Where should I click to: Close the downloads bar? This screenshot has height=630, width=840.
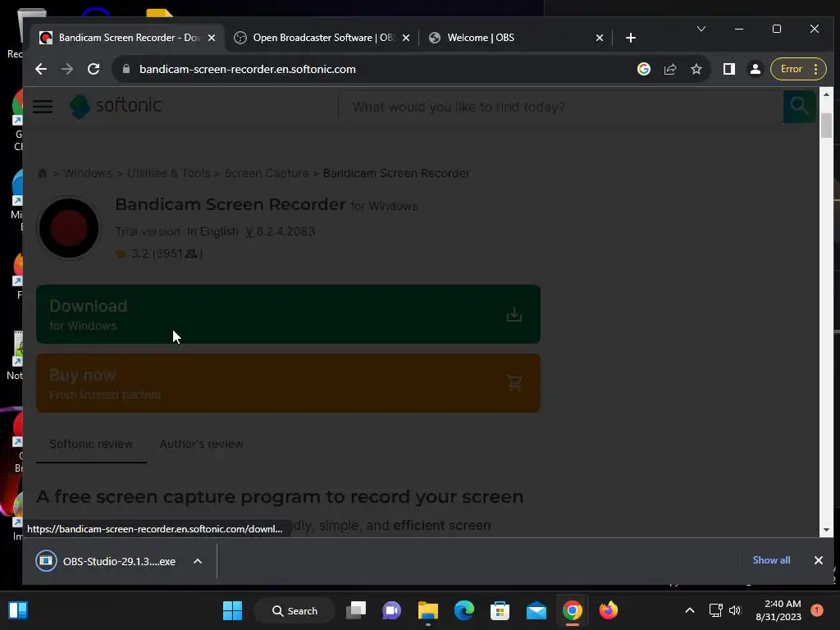(819, 560)
